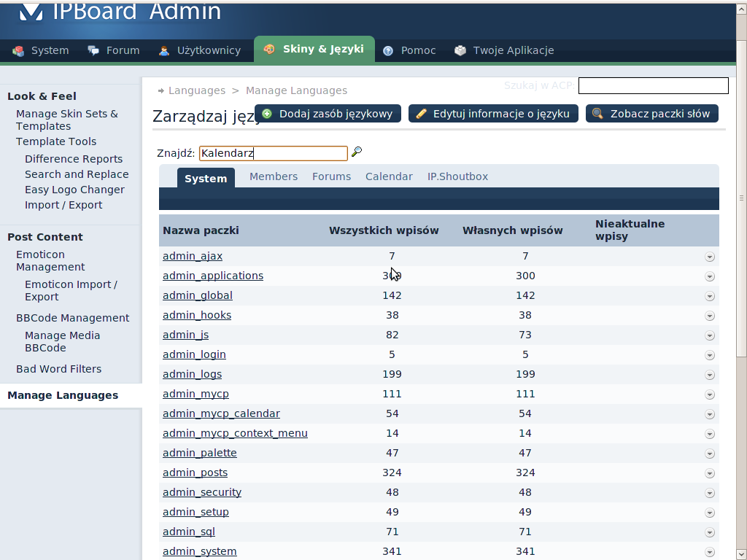This screenshot has width=747, height=560.
Task: Click Edytuj informacje o języku button
Action: pos(494,114)
